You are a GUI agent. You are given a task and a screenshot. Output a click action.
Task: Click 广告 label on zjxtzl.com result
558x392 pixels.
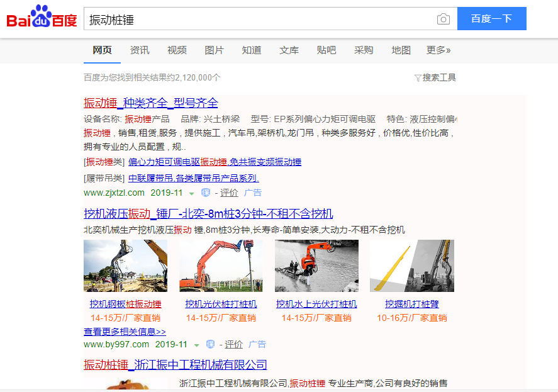(x=253, y=193)
